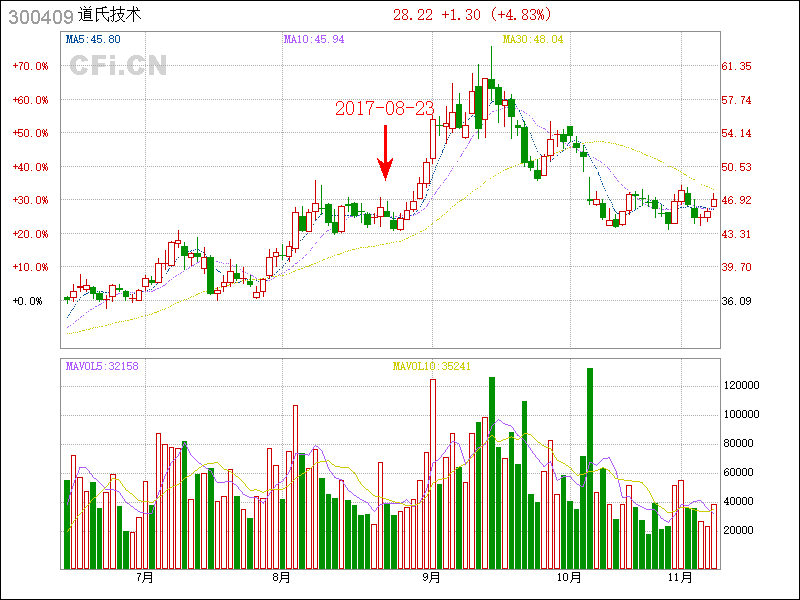800x600 pixels.
Task: Click the price change 28.22 +1.30 (+4.83%) text
Action: 471,14
